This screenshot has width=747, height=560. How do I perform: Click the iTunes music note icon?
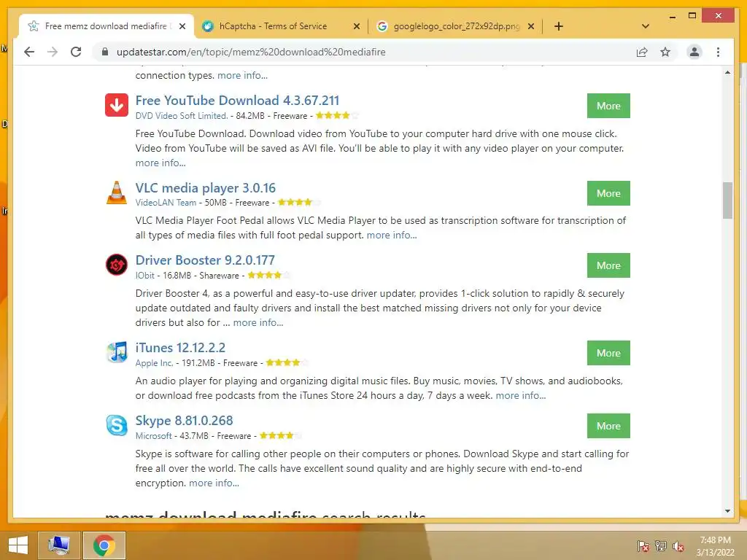[x=117, y=352]
